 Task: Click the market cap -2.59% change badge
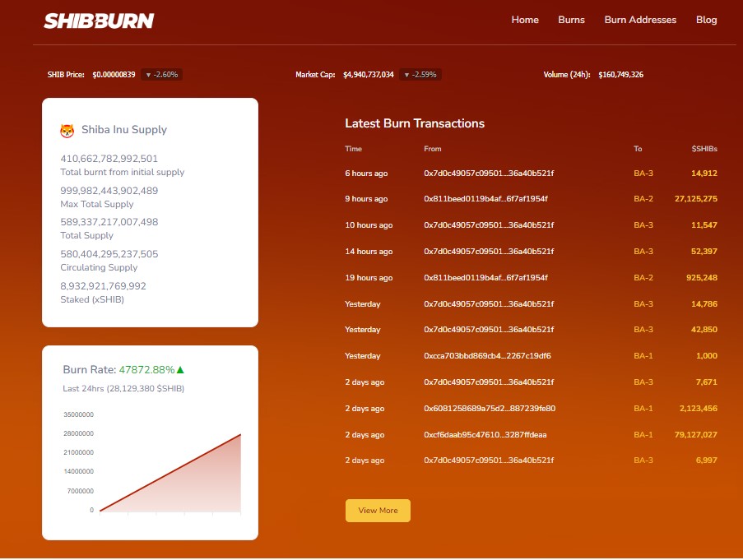(420, 74)
